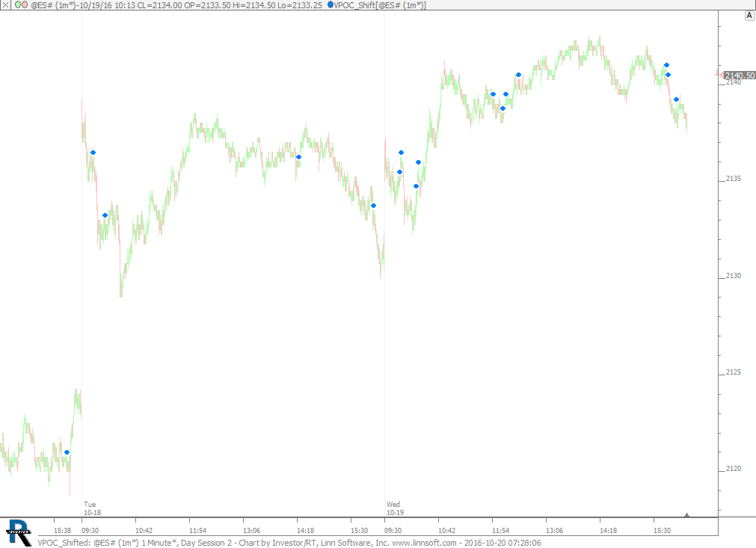Click the lowest VPOC dot at the chart's far right
Image resolution: width=756 pixels, height=548 pixels.
tap(676, 99)
